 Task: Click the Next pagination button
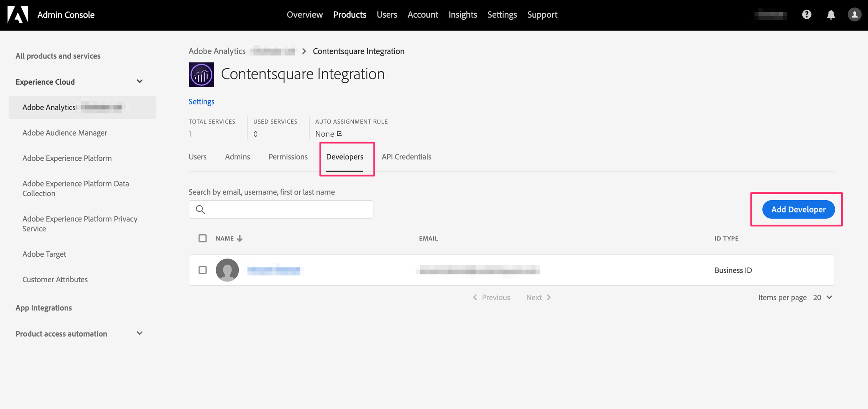click(538, 297)
